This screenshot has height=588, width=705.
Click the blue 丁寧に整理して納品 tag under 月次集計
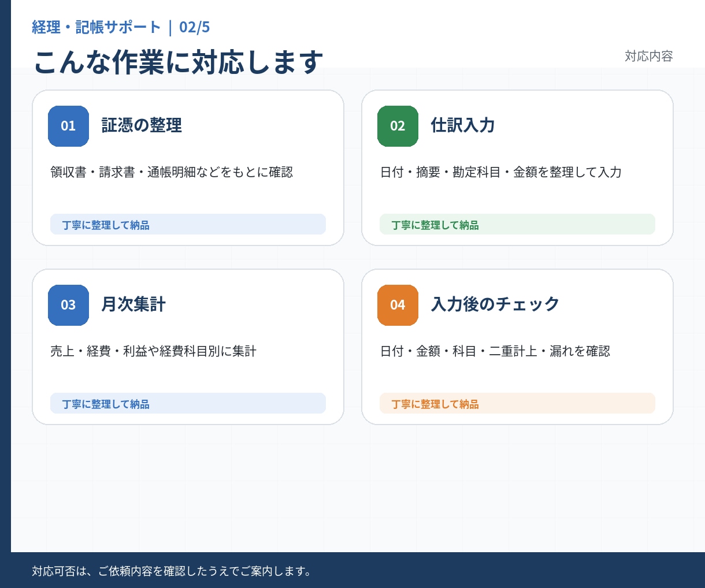click(x=188, y=404)
